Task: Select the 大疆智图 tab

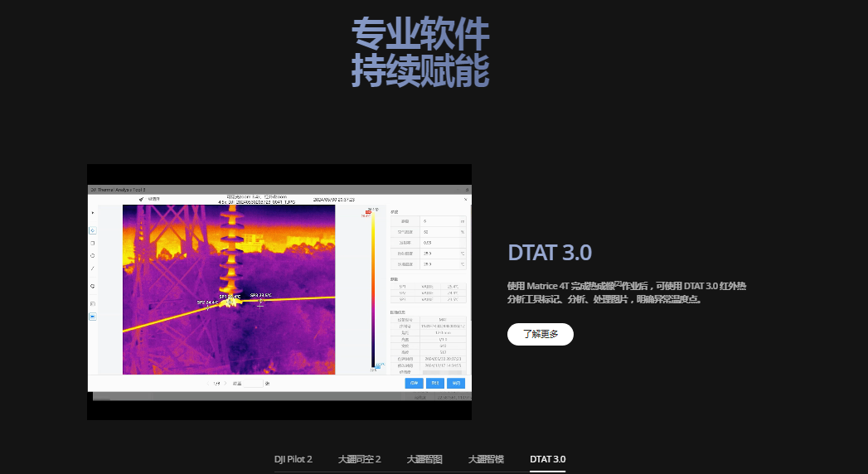Action: [x=424, y=459]
